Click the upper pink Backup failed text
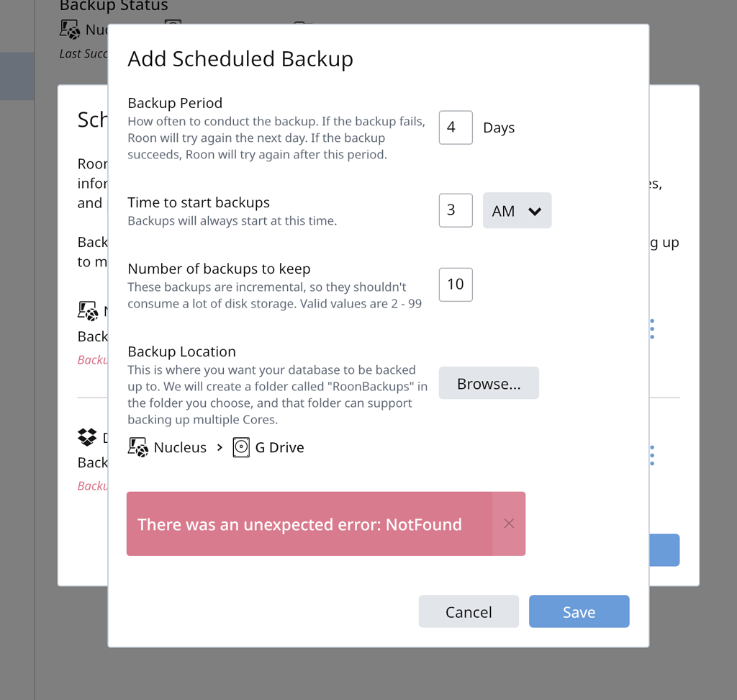737x700 pixels. pos(92,359)
